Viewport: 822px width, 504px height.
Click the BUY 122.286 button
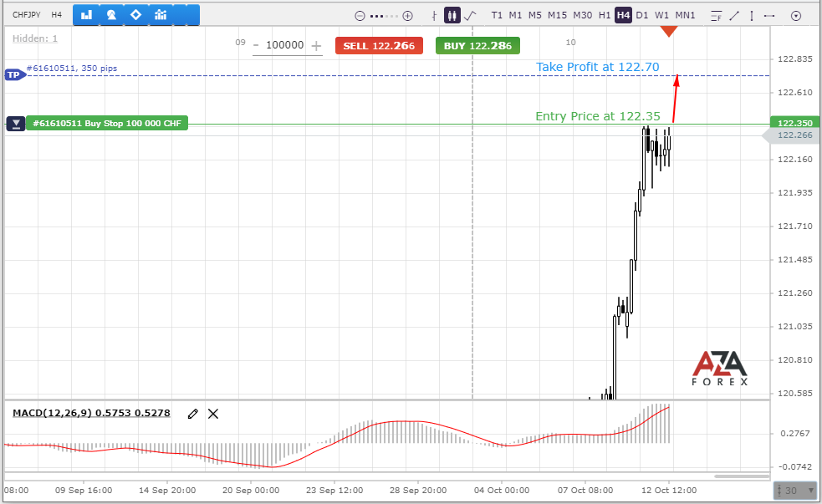tap(477, 46)
